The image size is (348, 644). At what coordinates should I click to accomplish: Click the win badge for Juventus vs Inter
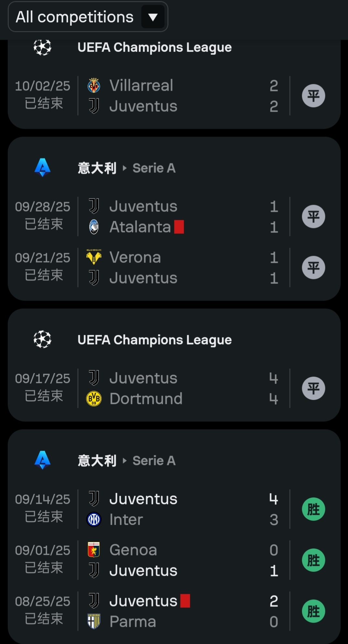coord(313,509)
